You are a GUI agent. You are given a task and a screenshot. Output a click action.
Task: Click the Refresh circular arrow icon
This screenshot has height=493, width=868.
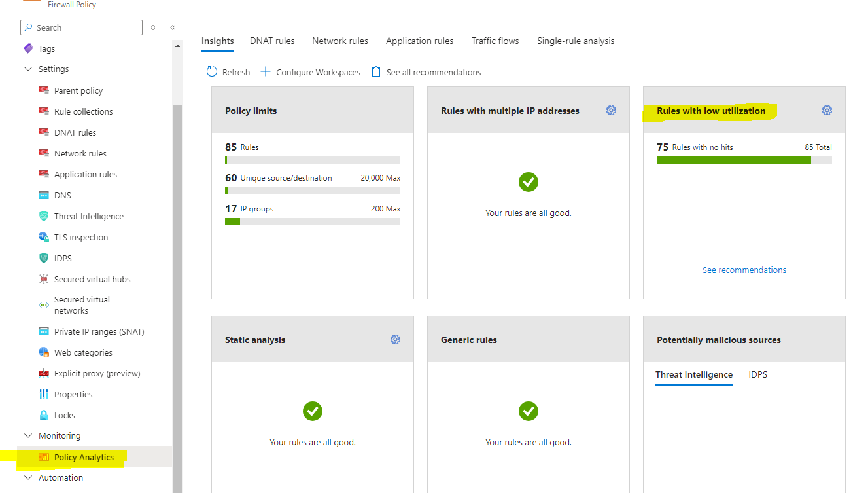click(212, 72)
